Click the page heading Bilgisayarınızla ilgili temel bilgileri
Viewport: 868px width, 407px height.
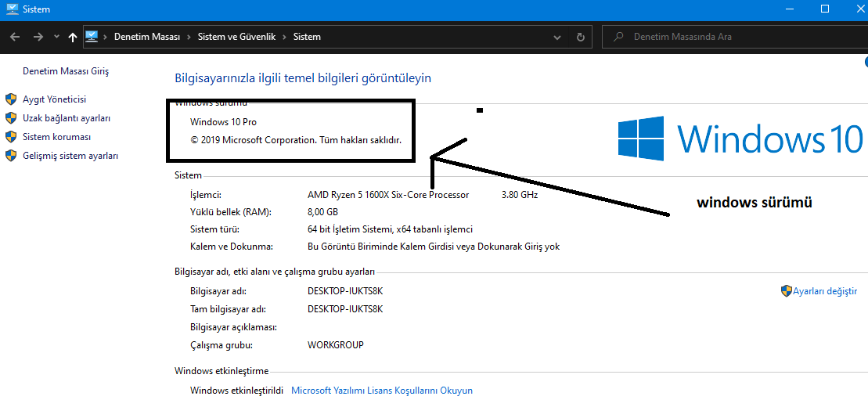303,78
